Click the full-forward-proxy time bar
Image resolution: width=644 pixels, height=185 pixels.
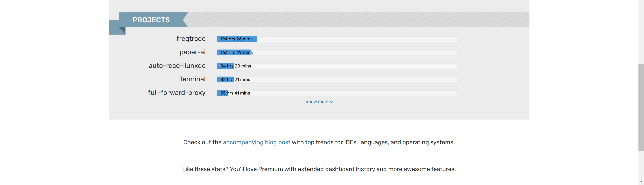click(x=337, y=93)
